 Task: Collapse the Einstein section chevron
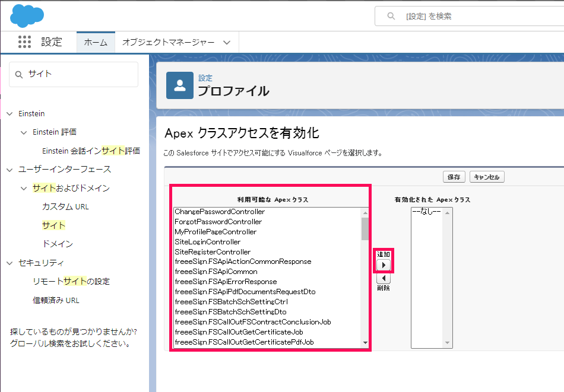click(x=9, y=114)
